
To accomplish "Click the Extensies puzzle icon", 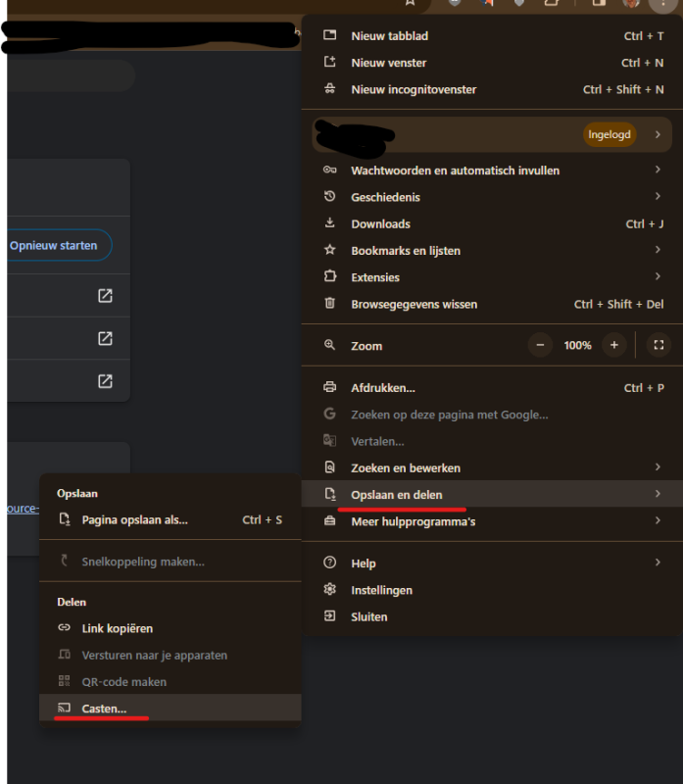I will click(x=330, y=277).
